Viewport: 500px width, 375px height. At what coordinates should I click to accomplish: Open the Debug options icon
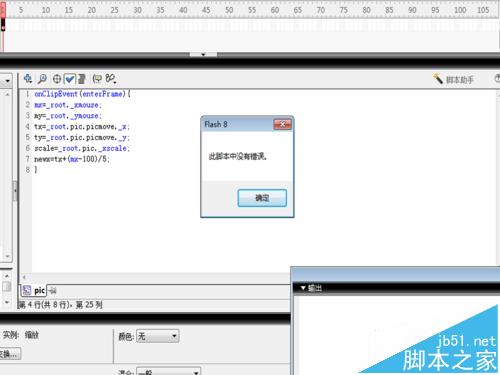[110, 79]
